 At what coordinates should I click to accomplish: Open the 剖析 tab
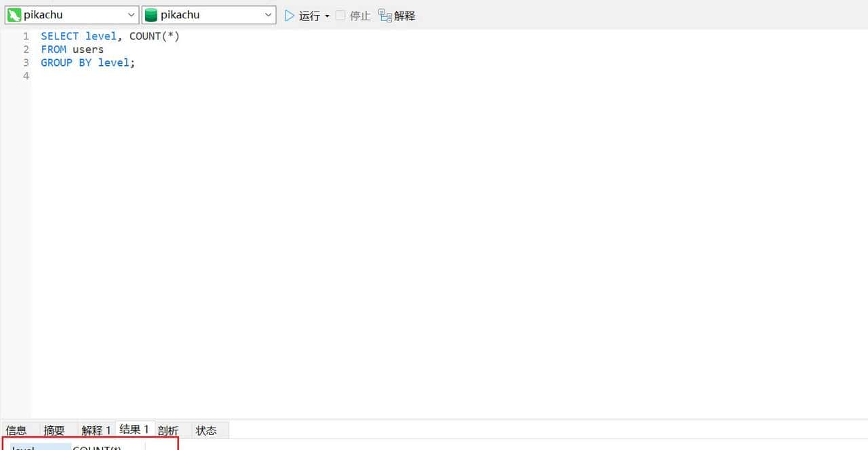pyautogui.click(x=167, y=430)
